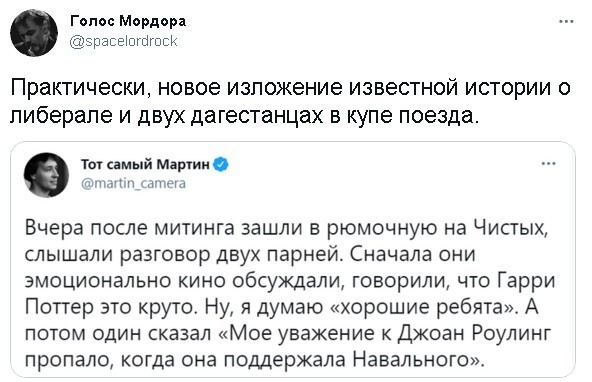This screenshot has width=592, height=382.
Task: Open the quoted tweet's three-dot more menu
Action: tap(549, 164)
